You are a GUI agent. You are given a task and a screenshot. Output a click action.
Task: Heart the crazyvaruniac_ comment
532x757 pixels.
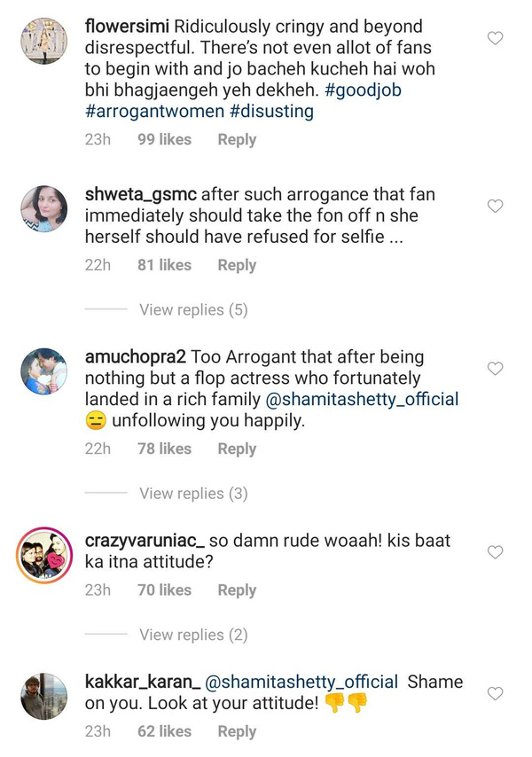click(497, 552)
